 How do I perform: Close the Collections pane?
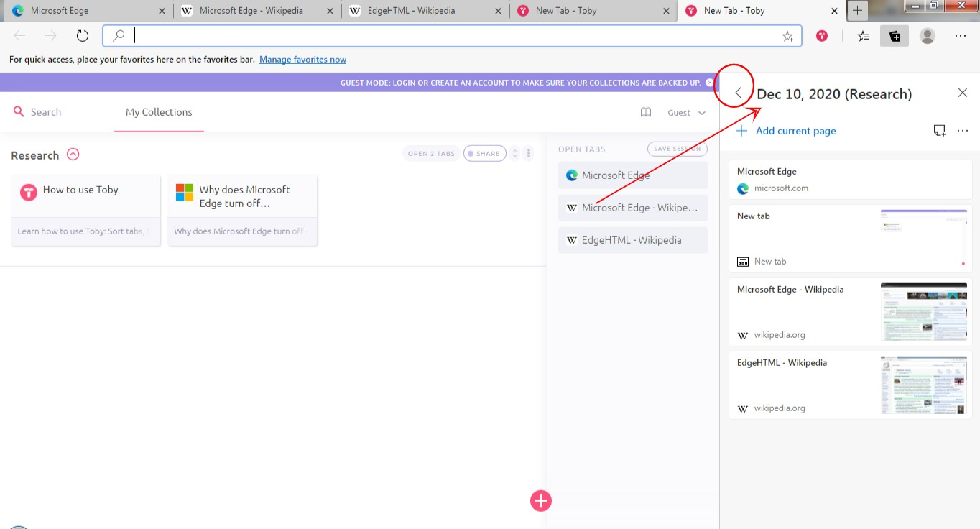(963, 93)
